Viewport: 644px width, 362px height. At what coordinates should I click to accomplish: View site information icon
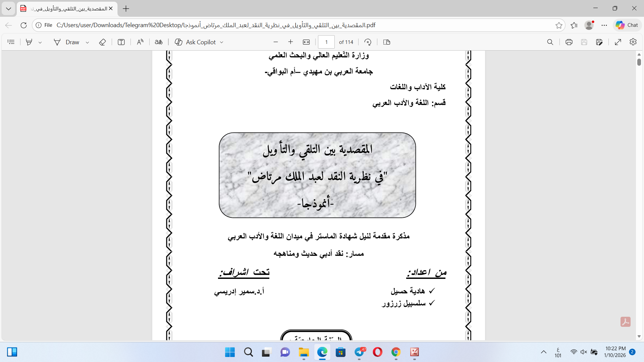[39, 25]
